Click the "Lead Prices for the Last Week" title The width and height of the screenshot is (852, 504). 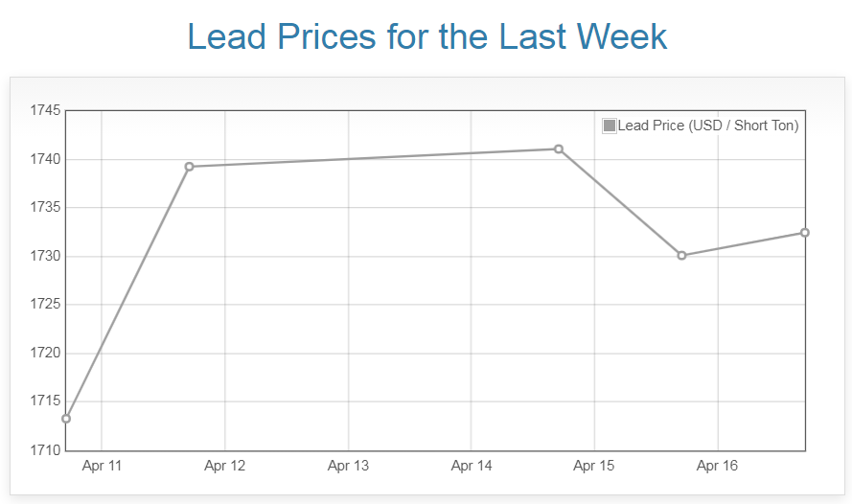(426, 36)
